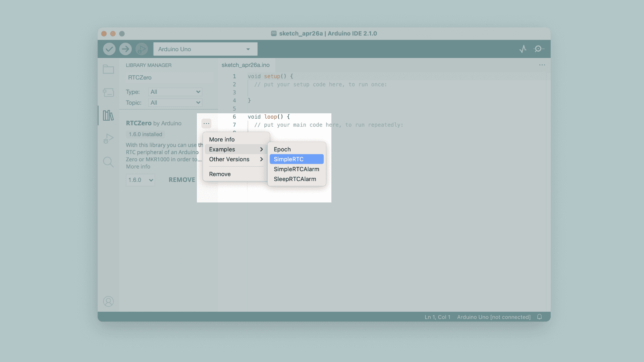This screenshot has width=644, height=362.
Task: Click the REMOVE library button
Action: point(182,180)
